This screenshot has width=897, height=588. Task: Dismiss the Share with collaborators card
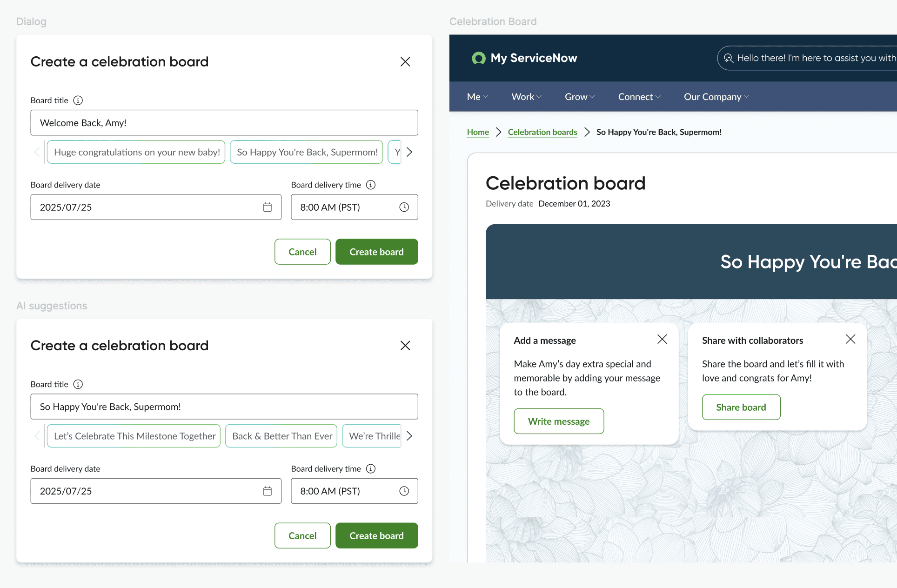coord(850,339)
